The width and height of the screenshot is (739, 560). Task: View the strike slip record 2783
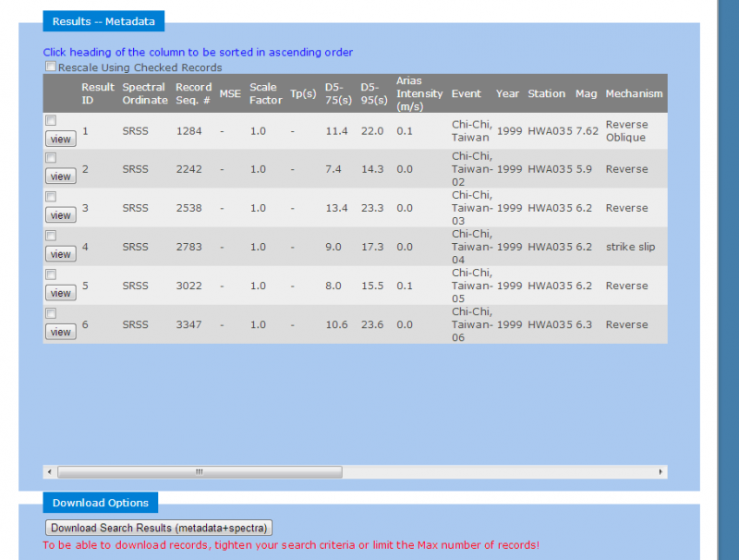61,254
